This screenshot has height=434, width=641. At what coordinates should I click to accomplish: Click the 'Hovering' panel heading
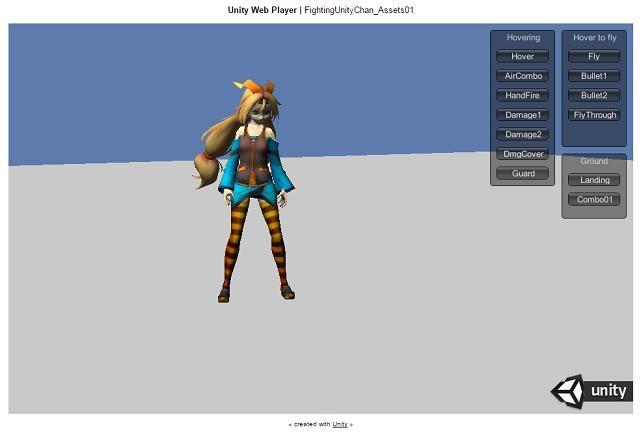(x=523, y=38)
